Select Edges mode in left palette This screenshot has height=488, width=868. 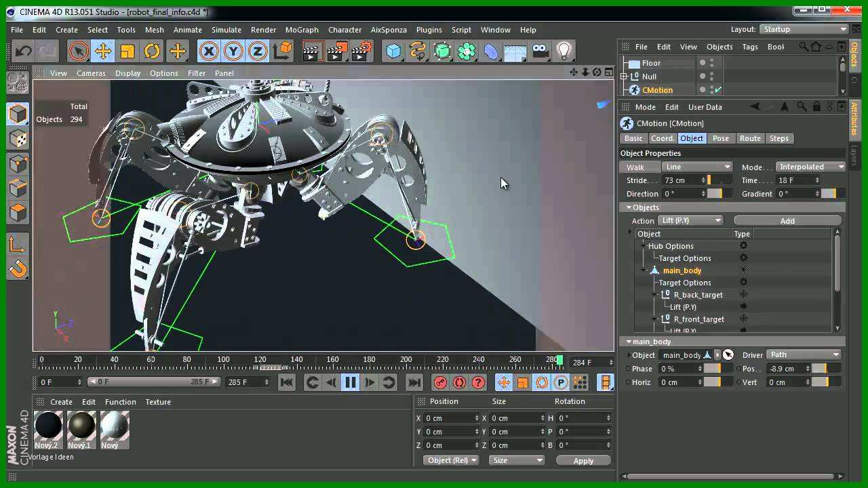(18, 188)
